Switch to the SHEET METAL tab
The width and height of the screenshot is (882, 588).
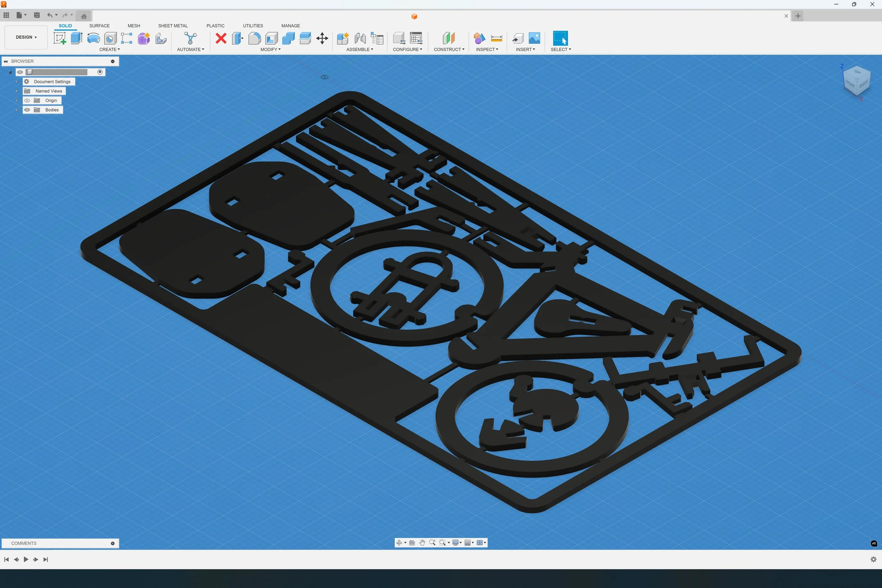(x=173, y=26)
